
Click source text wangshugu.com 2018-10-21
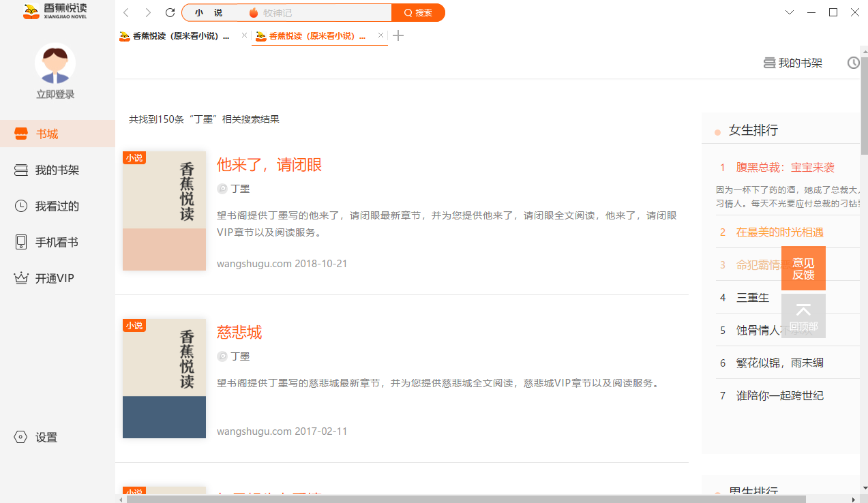[282, 264]
